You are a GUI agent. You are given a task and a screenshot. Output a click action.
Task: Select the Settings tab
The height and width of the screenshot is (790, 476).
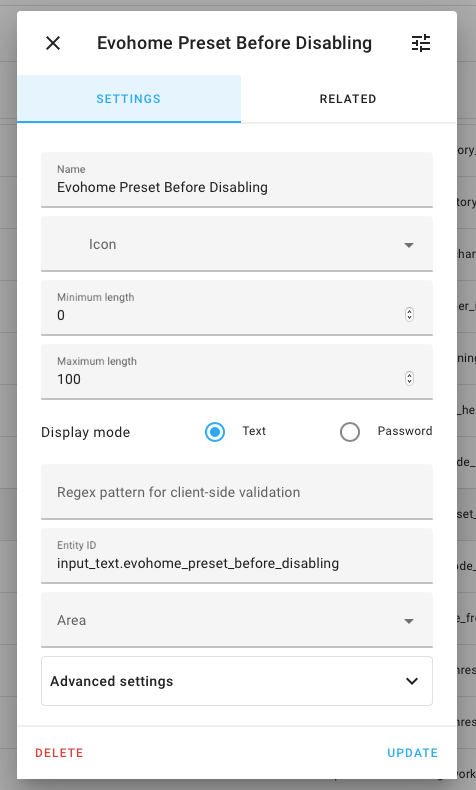(129, 99)
